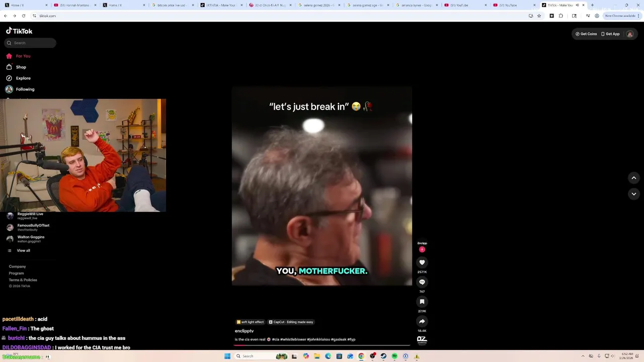Open Spotify from the taskbar
The image size is (644, 362).
point(394,356)
